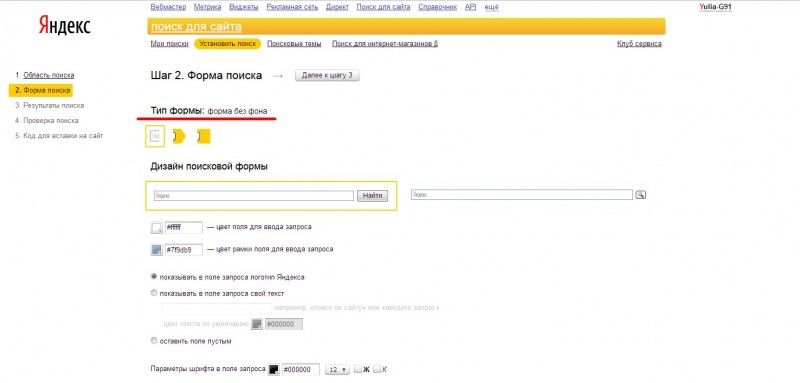Open Клуб сервиса link
Screen dimensions: 800x383
click(639, 44)
